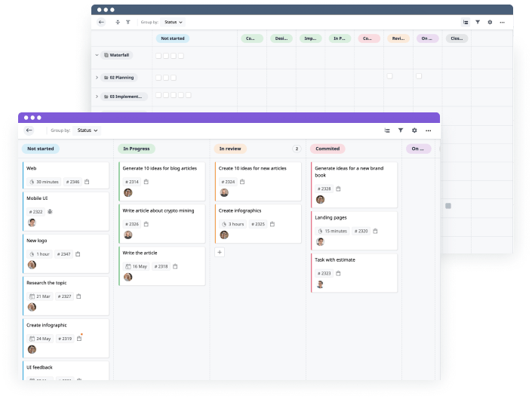The height and width of the screenshot is (399, 532).
Task: Open the Write article about crypto mining card
Action: tap(158, 210)
